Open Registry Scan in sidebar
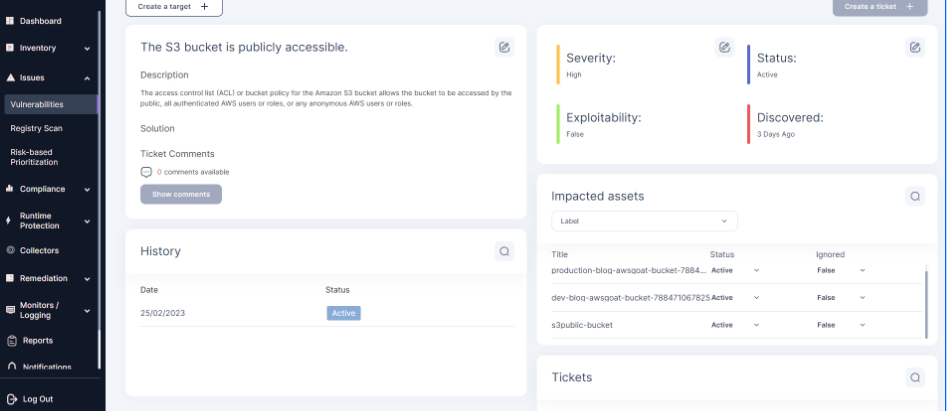The height and width of the screenshot is (411, 948). coord(36,128)
